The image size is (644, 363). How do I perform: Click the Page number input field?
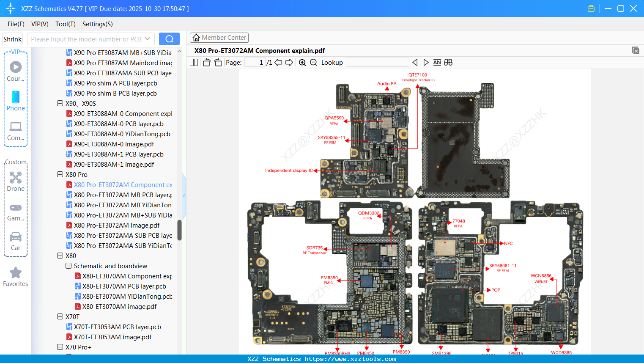click(x=255, y=63)
